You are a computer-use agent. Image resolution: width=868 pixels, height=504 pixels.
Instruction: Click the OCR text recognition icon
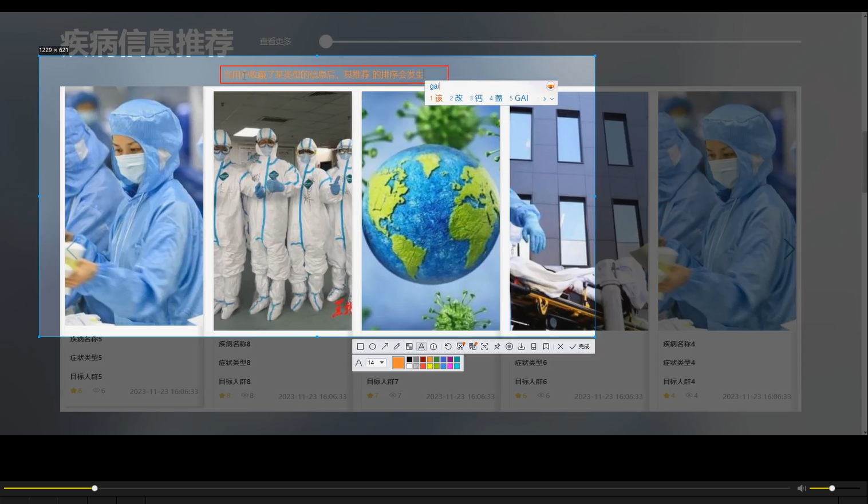[484, 346]
